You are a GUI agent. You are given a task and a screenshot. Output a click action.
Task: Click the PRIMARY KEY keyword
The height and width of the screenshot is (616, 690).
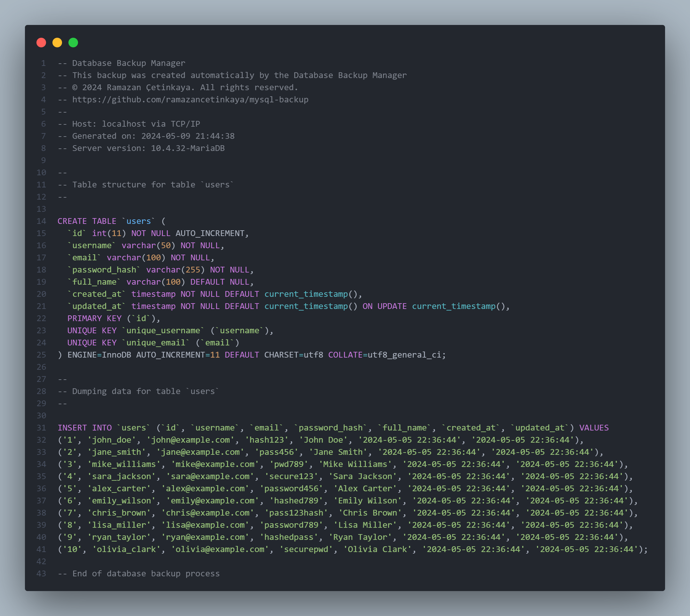click(94, 319)
